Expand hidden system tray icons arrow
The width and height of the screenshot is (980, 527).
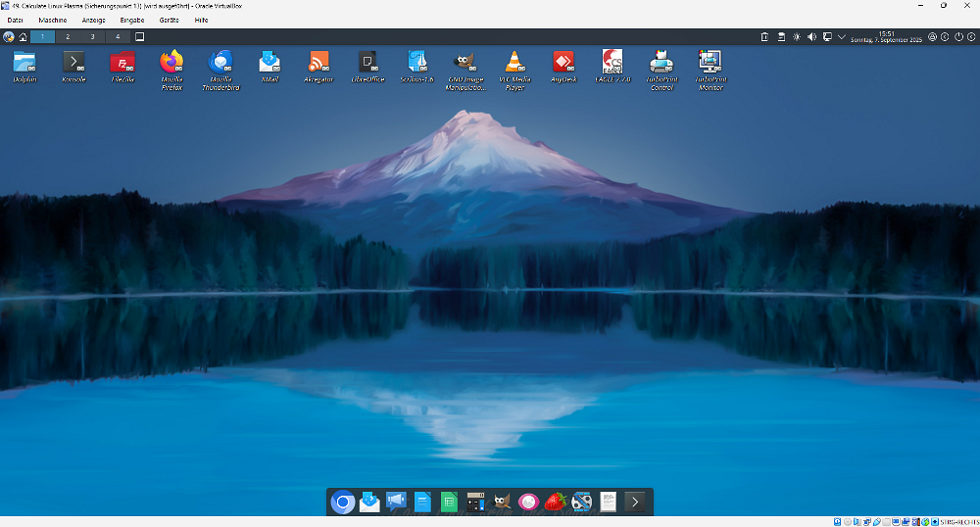coord(842,37)
